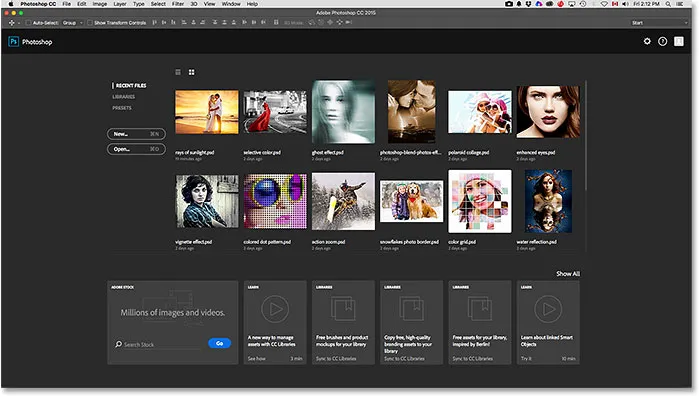Open water reflection.psd thumbnail
This screenshot has width=699, height=396.
[x=548, y=201]
